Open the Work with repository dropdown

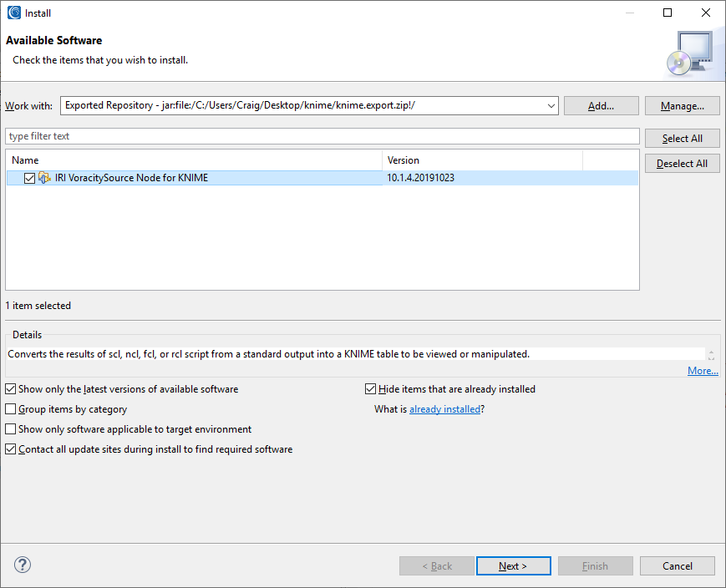pyautogui.click(x=551, y=105)
